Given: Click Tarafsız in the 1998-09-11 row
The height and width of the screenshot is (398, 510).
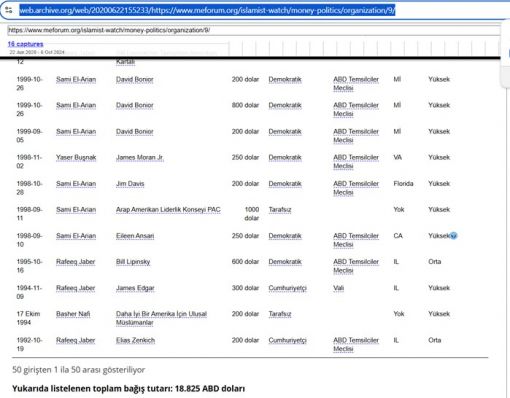Looking at the screenshot, I should pos(280,210).
